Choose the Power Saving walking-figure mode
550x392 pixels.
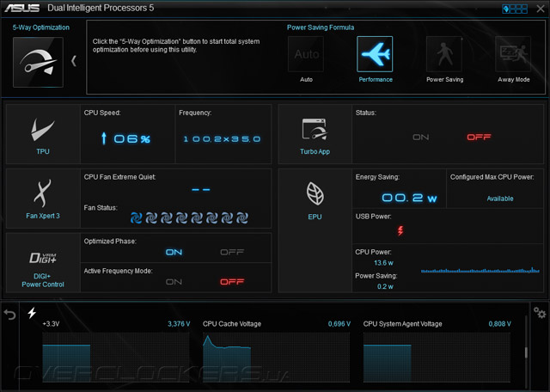(x=444, y=54)
